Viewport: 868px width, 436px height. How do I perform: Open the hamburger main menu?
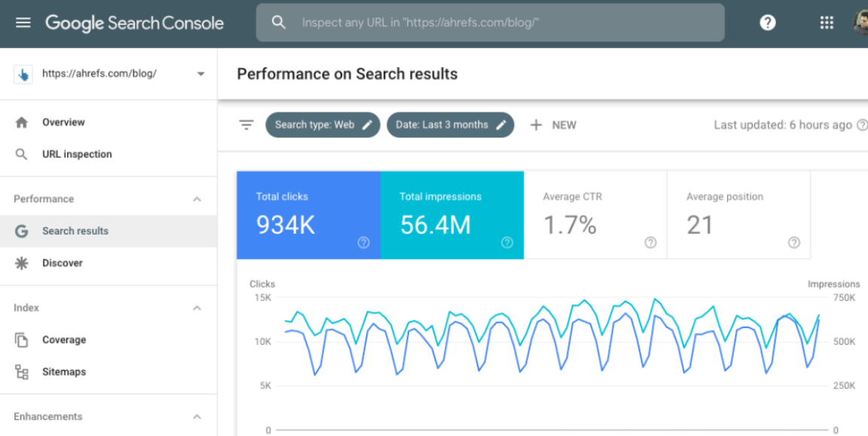point(23,23)
